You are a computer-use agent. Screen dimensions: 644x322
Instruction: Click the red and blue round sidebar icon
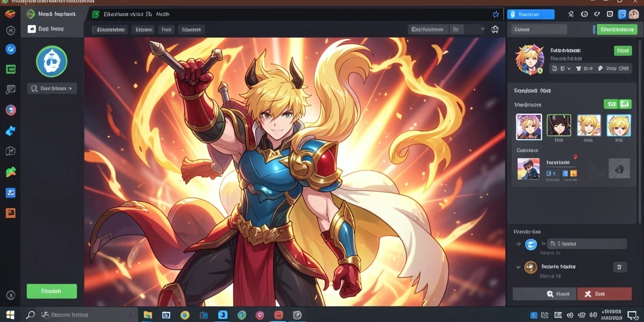11,109
